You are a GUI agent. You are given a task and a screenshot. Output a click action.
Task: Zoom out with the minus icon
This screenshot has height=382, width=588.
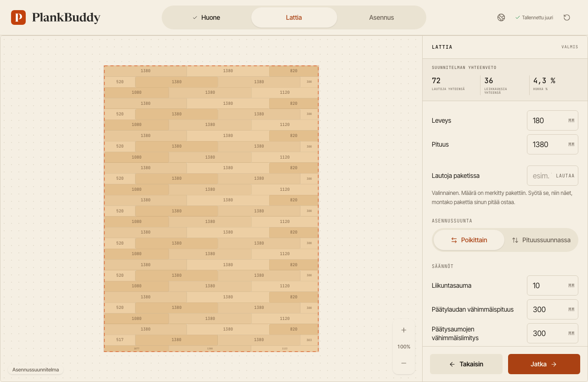point(404,363)
